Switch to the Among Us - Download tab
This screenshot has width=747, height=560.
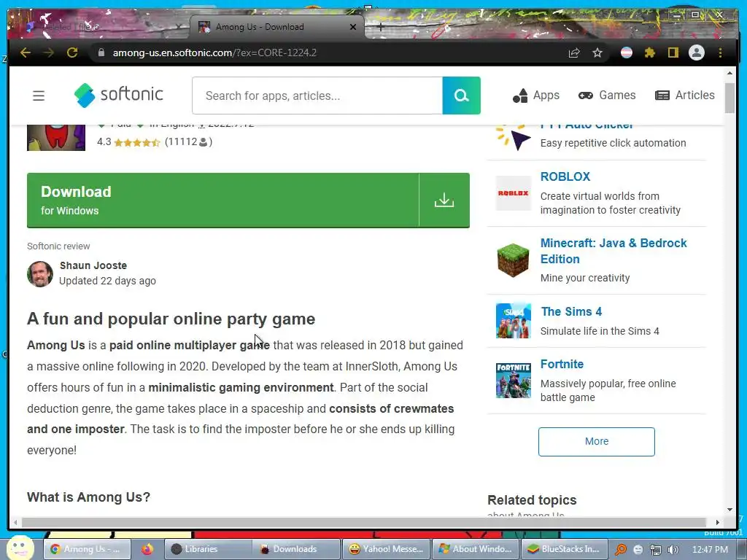[x=276, y=27]
